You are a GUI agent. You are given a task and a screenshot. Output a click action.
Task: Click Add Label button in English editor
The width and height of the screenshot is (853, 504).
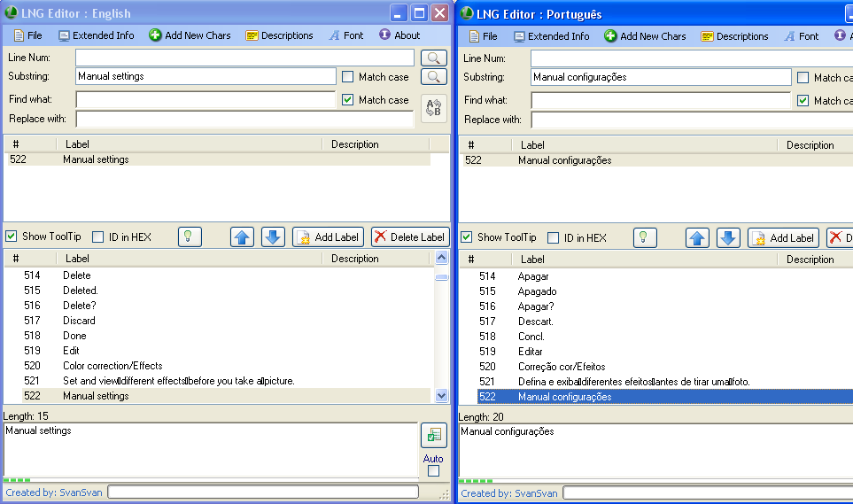click(328, 236)
